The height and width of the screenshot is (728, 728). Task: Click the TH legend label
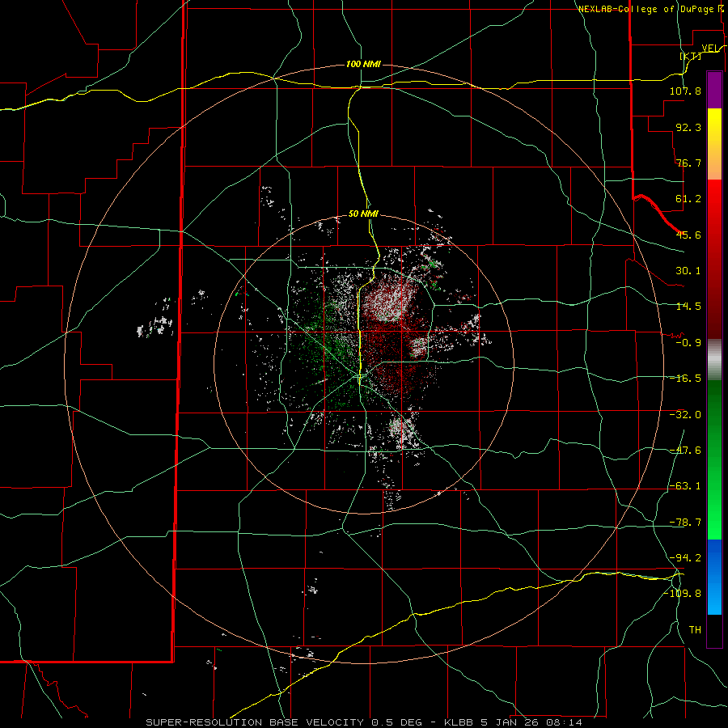click(x=695, y=629)
